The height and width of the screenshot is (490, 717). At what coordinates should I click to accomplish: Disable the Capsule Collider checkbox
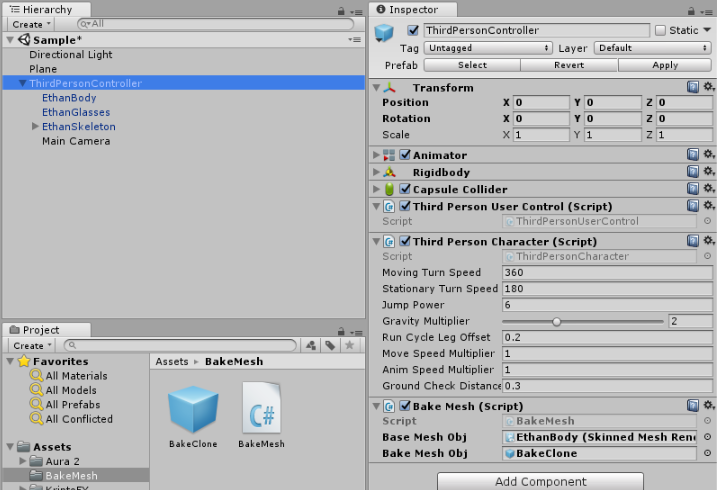405,188
